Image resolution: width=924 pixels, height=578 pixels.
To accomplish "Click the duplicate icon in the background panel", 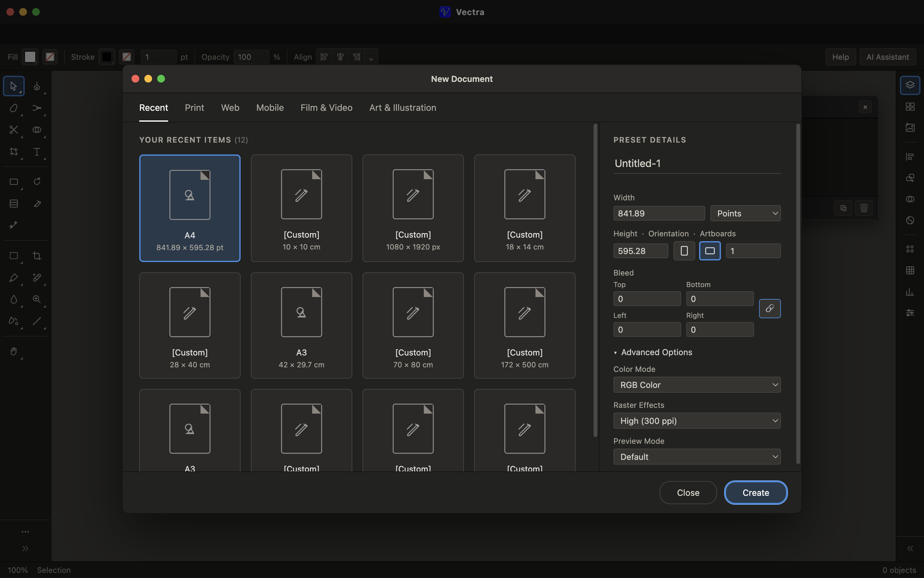I will click(843, 208).
